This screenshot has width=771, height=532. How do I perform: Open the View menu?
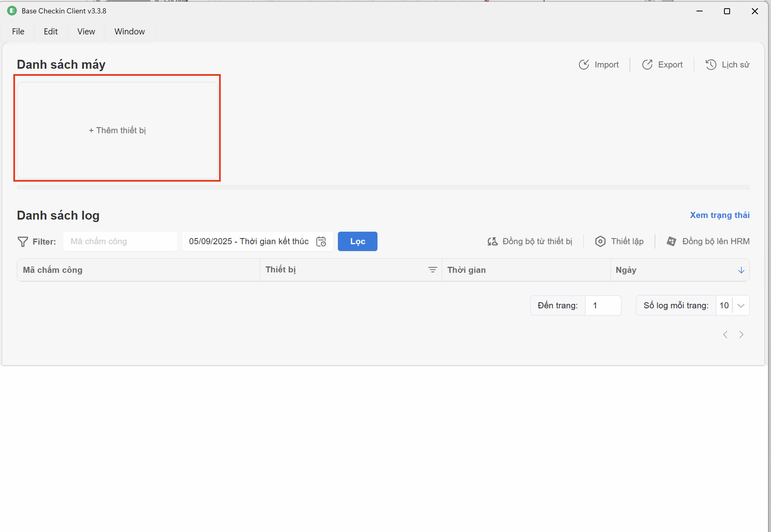click(x=86, y=31)
